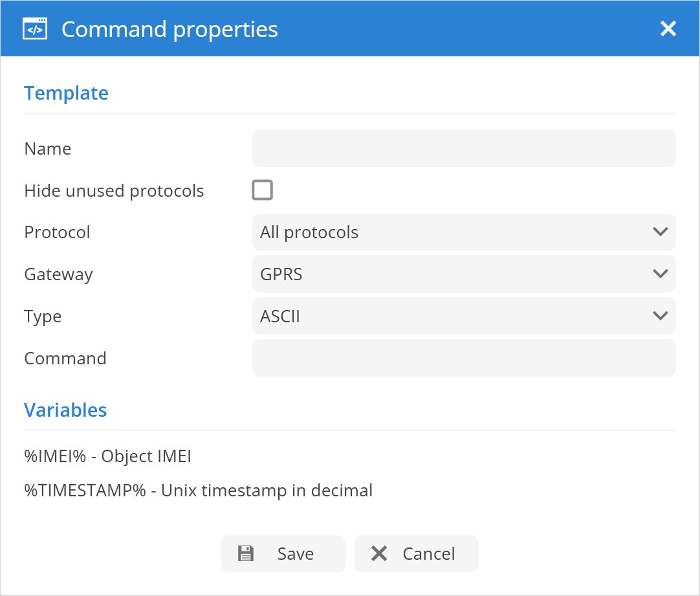Enable the Hide unused protocols checkbox
This screenshot has height=596, width=700.
pos(263,190)
